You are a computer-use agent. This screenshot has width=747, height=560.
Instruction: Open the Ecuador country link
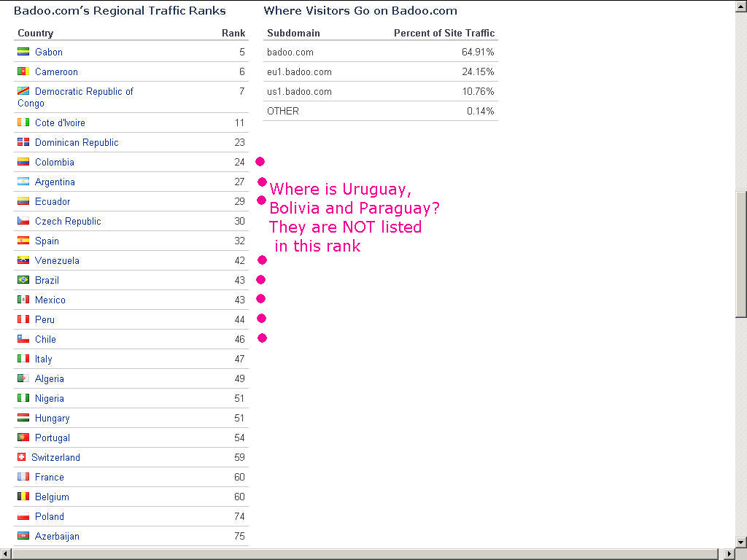(53, 201)
